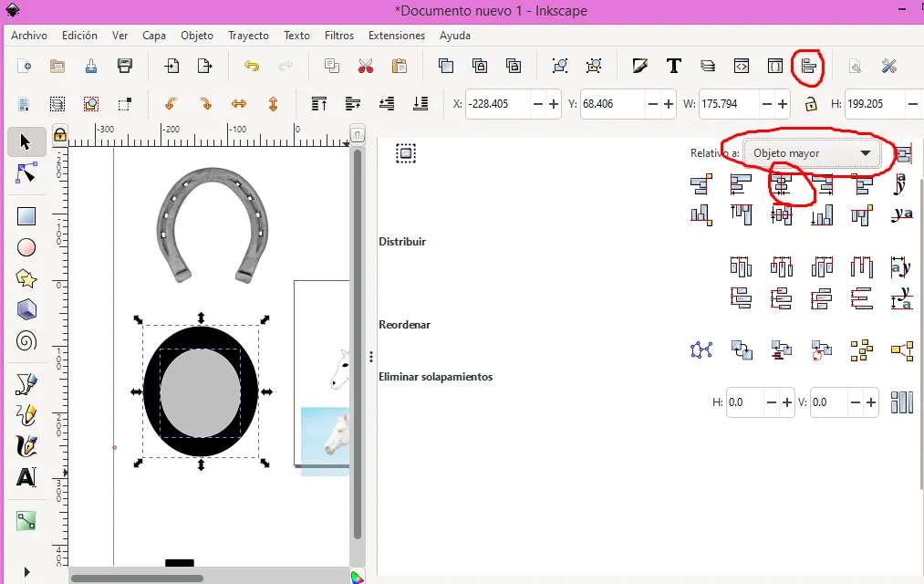Select the Circle/Ellipse tool
Screen dimensions: 924x584
pyautogui.click(x=26, y=247)
